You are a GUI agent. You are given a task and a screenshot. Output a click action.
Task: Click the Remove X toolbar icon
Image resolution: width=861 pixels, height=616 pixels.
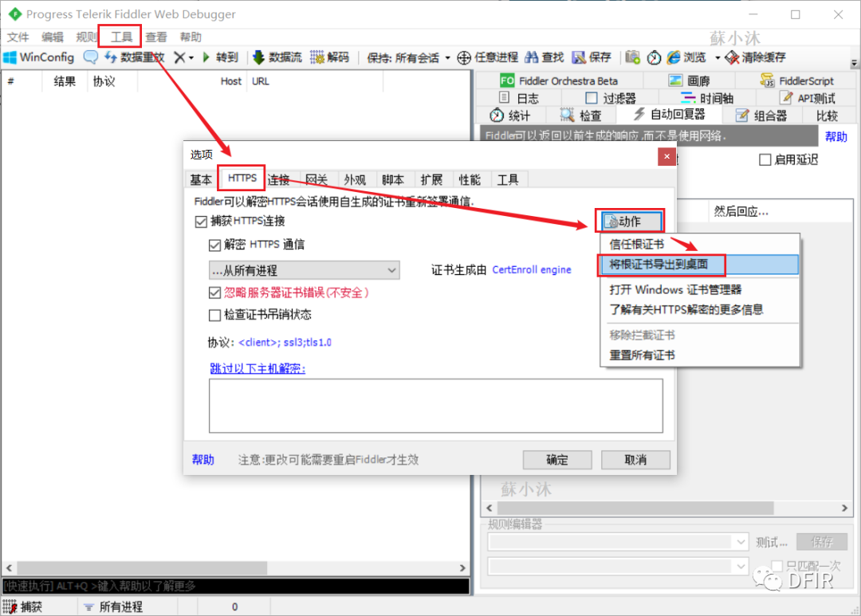[179, 57]
